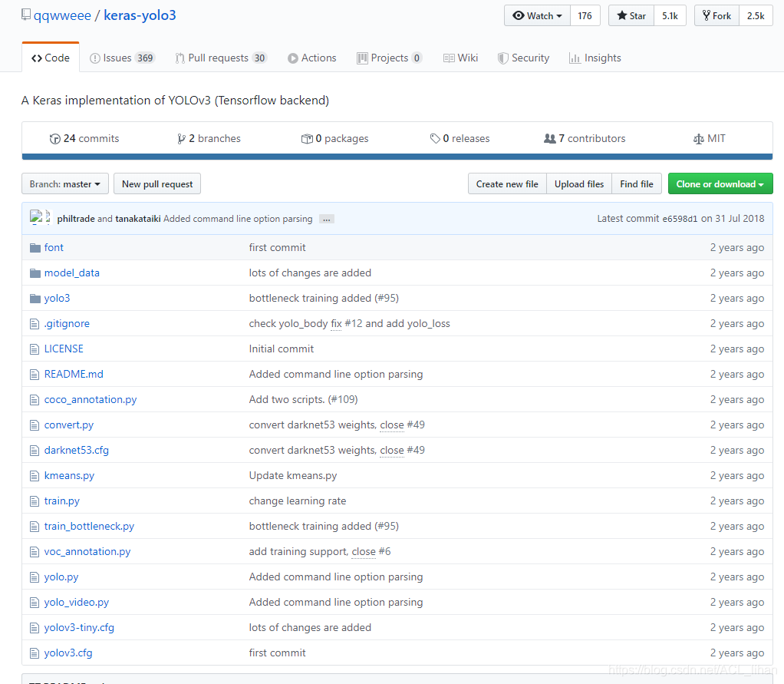784x684 pixels.
Task: Open the watchers count 176
Action: tap(585, 15)
